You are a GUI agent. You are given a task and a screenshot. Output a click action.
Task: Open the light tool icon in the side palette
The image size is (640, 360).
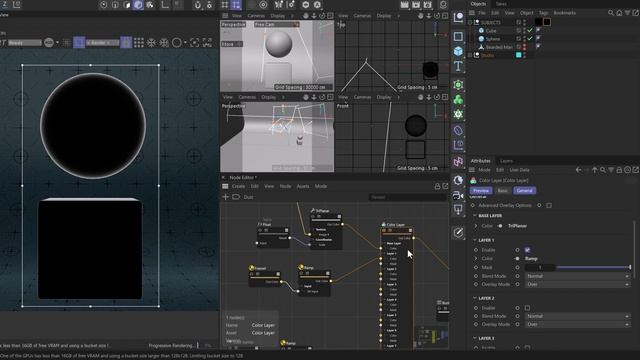(x=458, y=210)
